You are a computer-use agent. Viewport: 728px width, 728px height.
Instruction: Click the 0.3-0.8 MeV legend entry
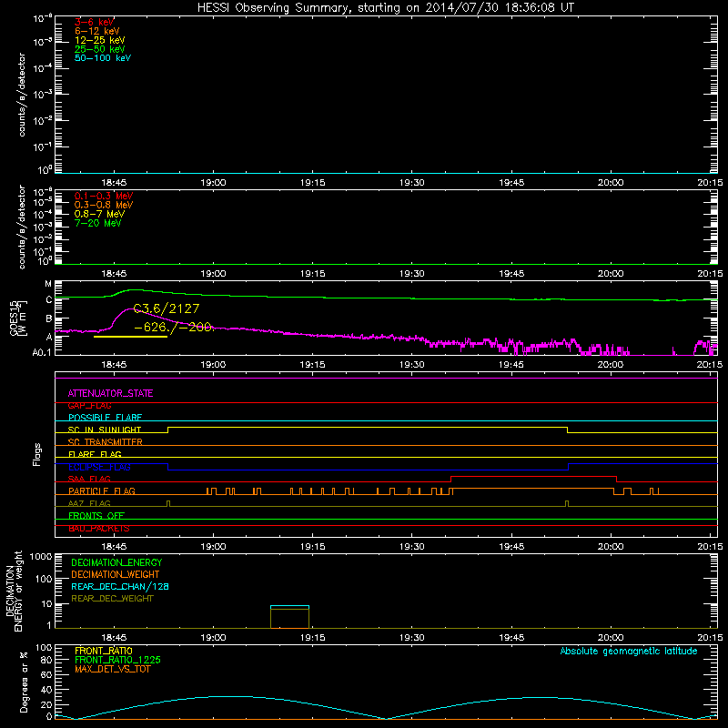click(x=104, y=205)
